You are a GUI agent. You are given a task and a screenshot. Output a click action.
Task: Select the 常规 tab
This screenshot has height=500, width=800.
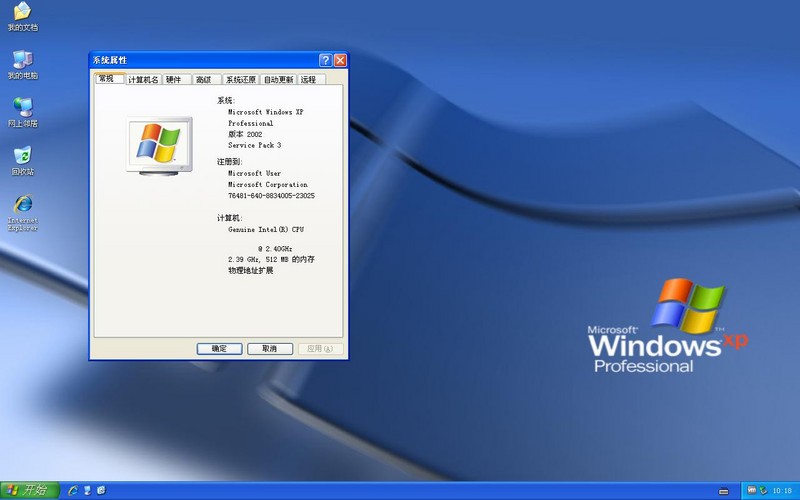pos(109,79)
